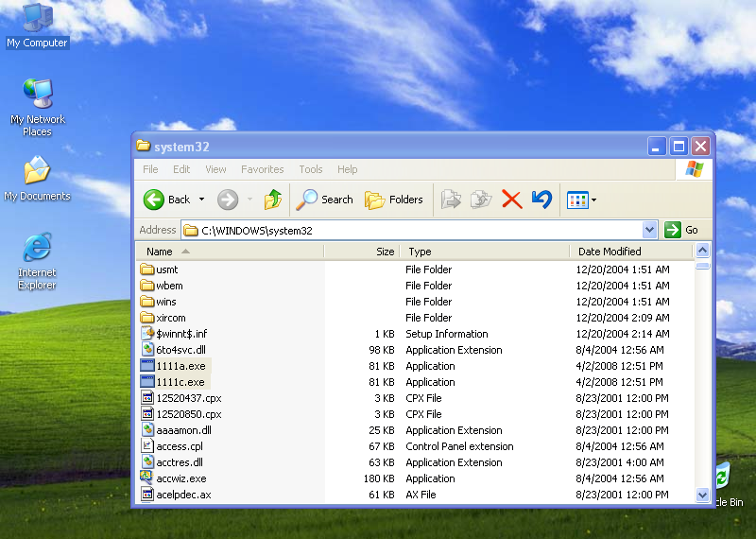The image size is (756, 539).
Task: Click the '12/20/2004 2:14 AM' date cell
Action: [x=623, y=334]
